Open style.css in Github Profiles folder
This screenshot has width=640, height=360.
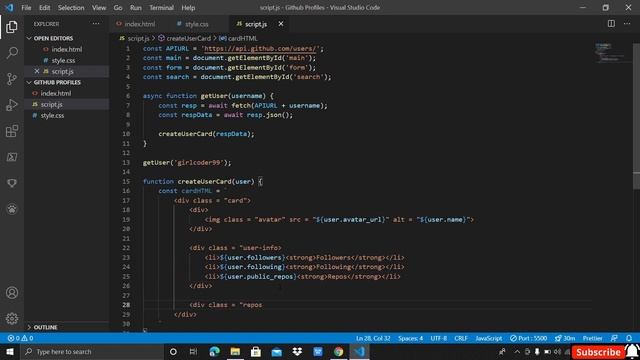pyautogui.click(x=52, y=116)
